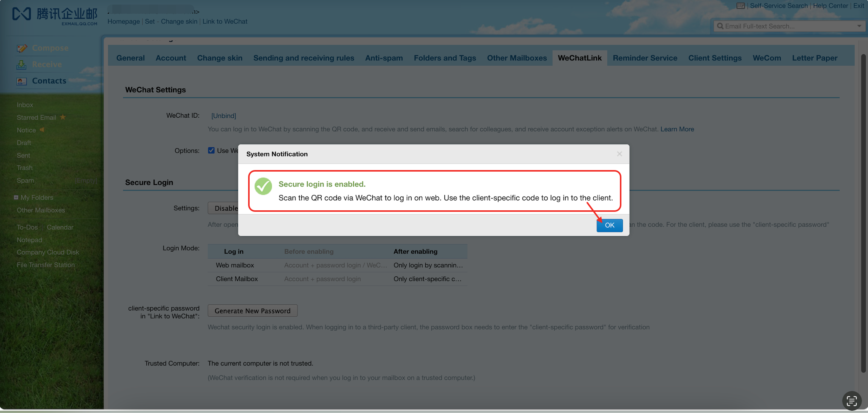
Task: Click the Homepage link in header
Action: click(123, 22)
